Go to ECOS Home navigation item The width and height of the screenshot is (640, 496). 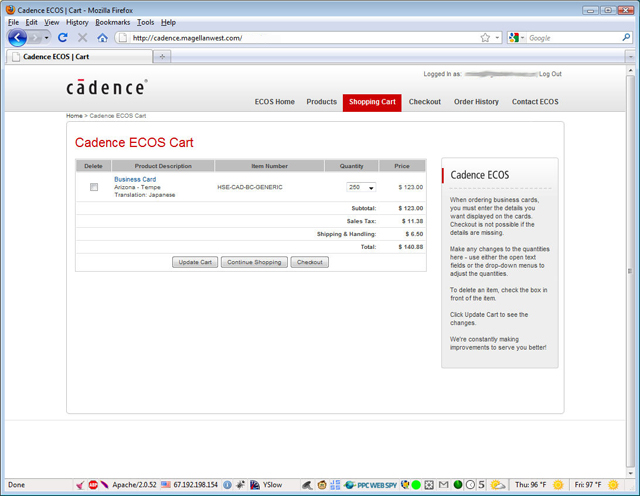pos(275,102)
